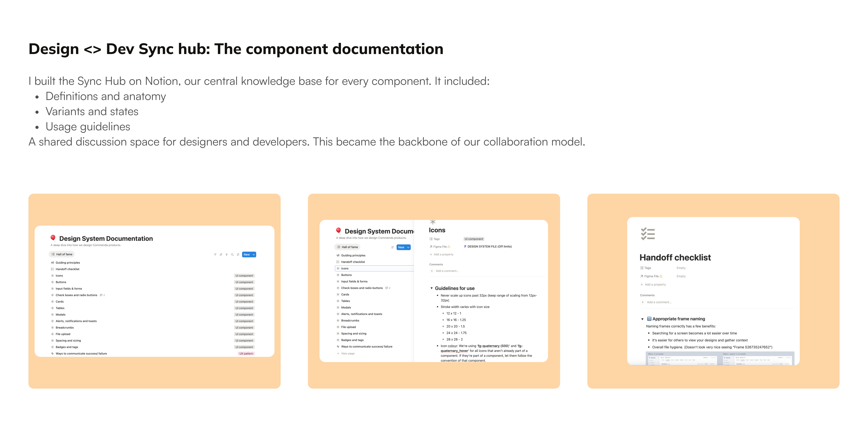868x427 pixels.
Task: Click the blue New button in left screenshot
Action: click(247, 255)
